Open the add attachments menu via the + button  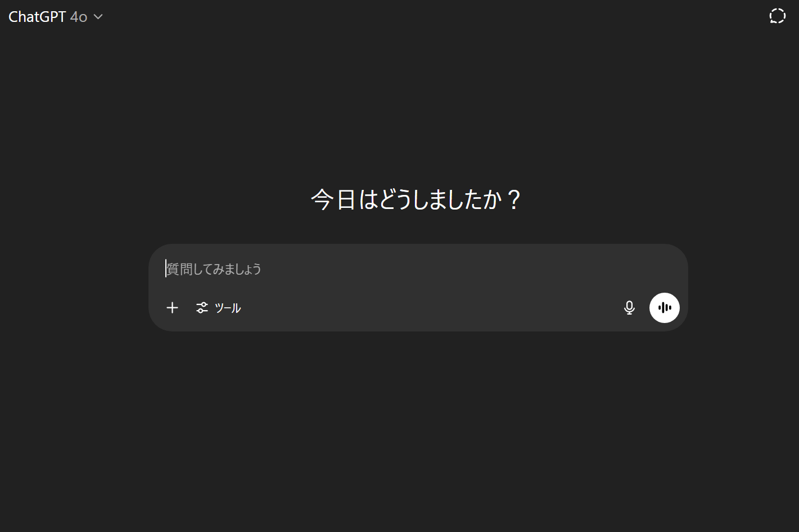(x=172, y=308)
